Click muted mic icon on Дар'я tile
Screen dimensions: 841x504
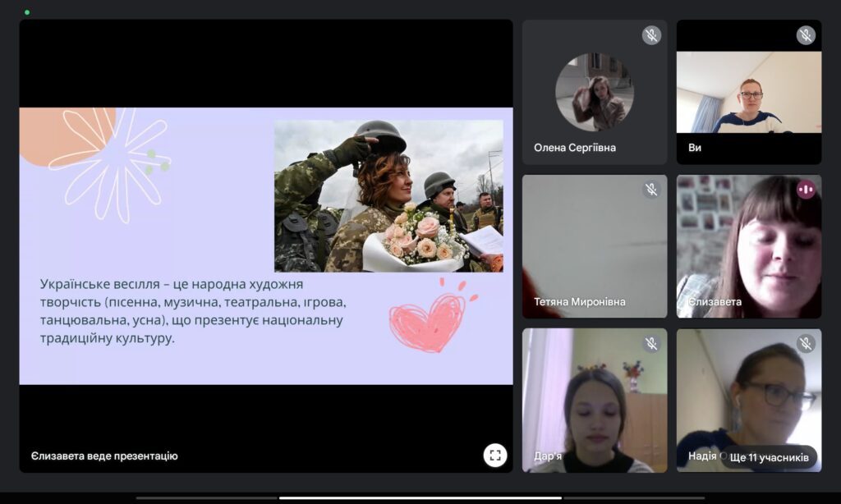tap(651, 344)
